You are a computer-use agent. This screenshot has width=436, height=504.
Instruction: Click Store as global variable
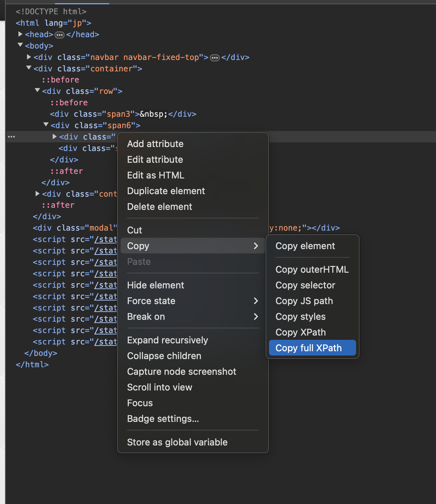(177, 442)
